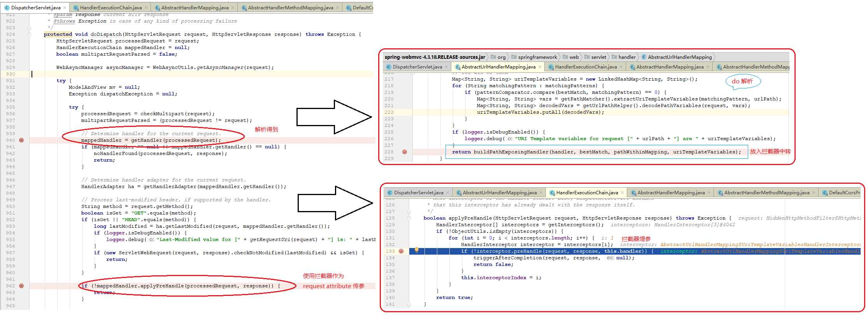
Task: Click the AbstractUrlHandlerMapping class breadcrumb
Action: point(677,57)
